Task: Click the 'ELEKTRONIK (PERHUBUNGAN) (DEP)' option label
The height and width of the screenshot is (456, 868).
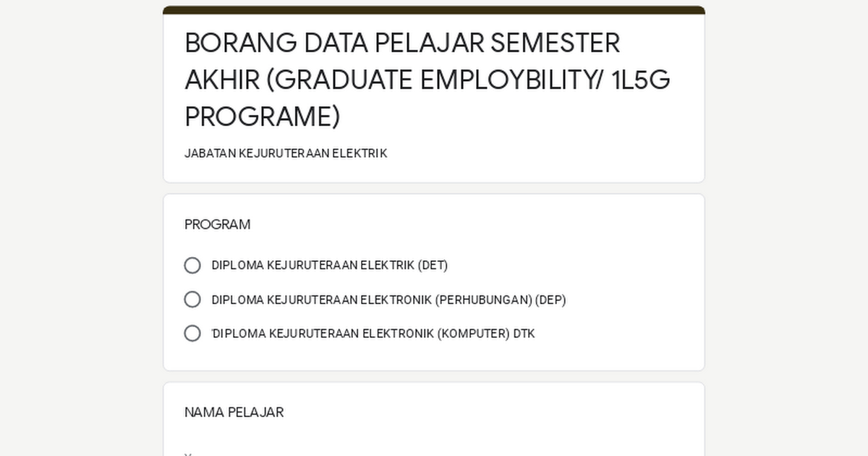Action: [x=463, y=300]
